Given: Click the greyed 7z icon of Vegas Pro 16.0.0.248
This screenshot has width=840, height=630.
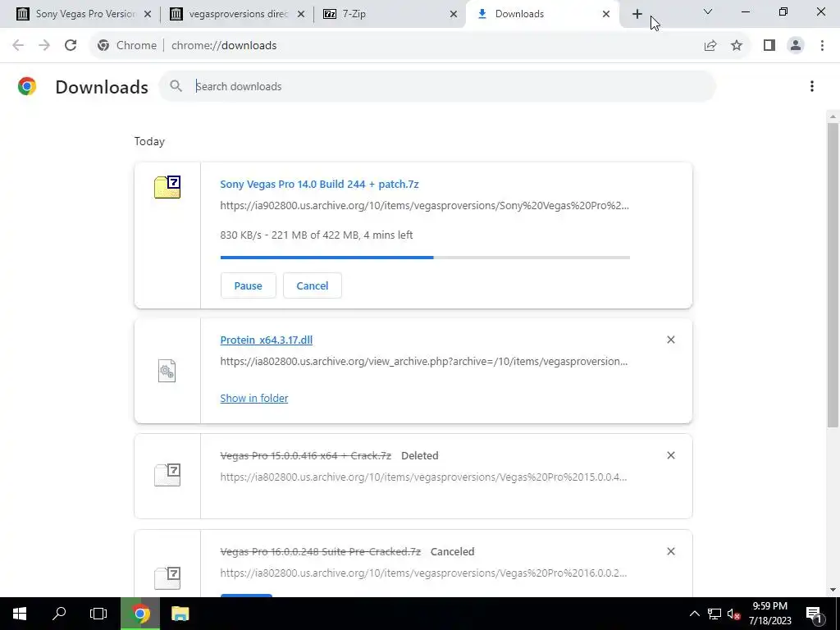Looking at the screenshot, I should [x=167, y=577].
